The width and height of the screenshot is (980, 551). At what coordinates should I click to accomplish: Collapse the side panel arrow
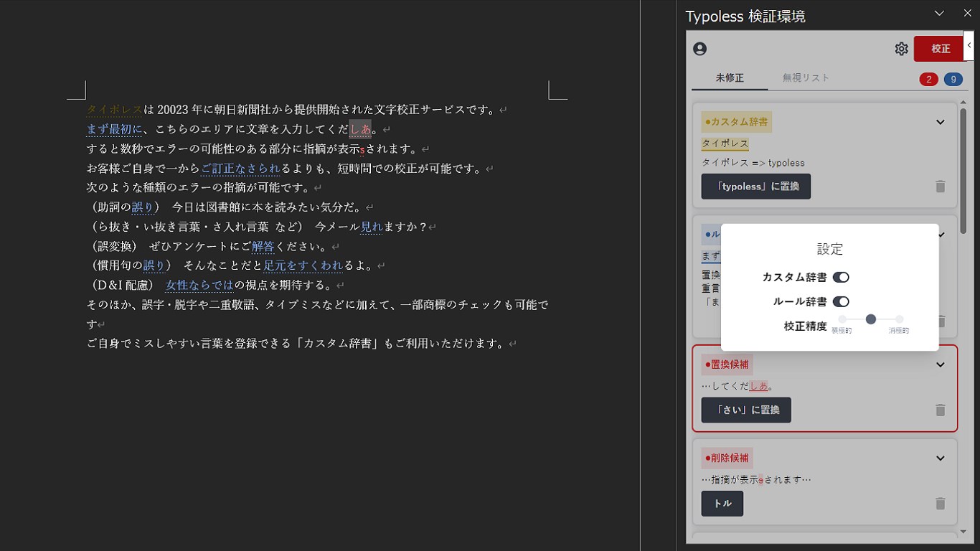coord(969,45)
